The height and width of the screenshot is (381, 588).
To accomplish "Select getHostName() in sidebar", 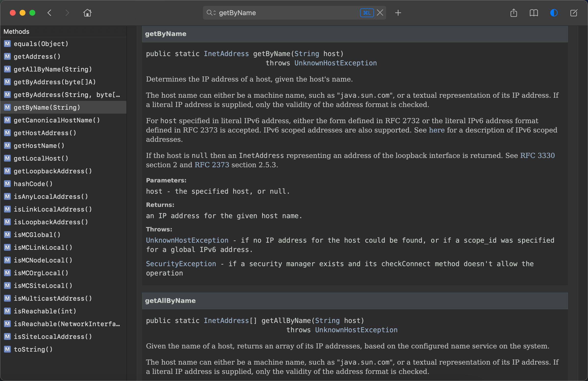I will [63, 146].
